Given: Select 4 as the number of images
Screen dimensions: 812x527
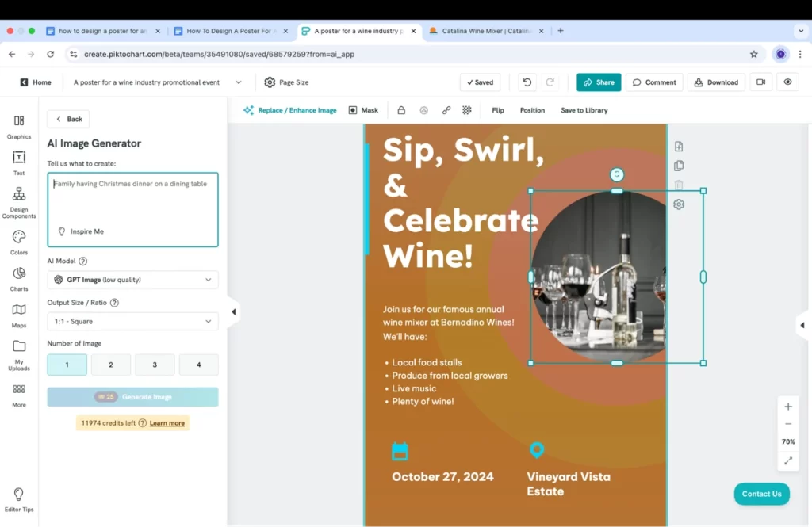Looking at the screenshot, I should point(198,365).
